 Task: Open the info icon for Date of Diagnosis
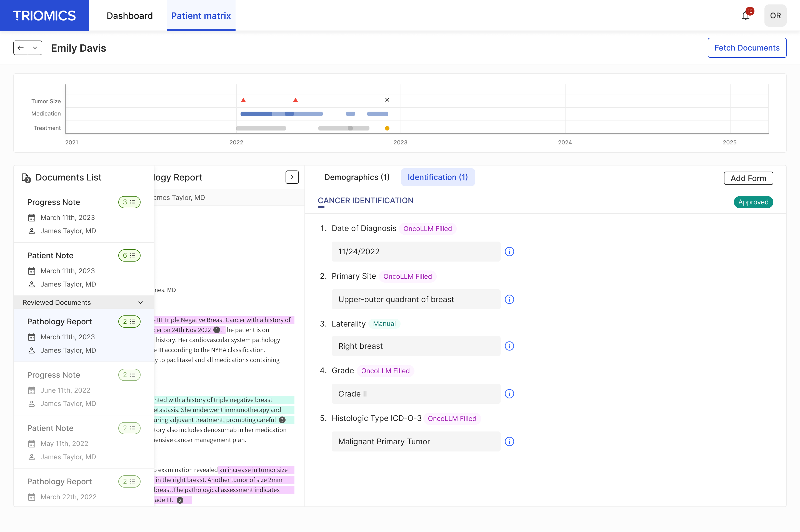509,251
